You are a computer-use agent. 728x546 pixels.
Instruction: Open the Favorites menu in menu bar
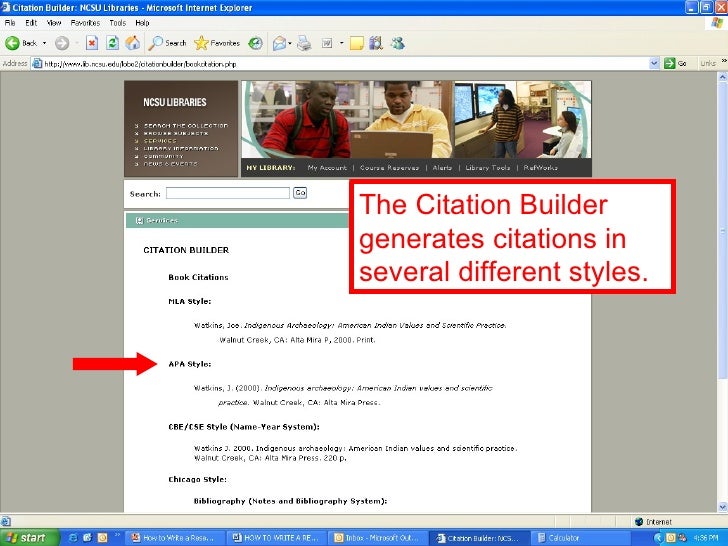point(85,22)
